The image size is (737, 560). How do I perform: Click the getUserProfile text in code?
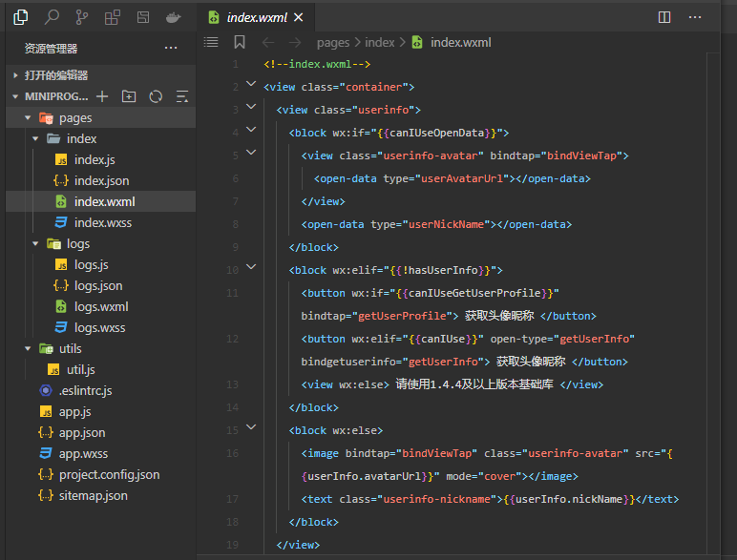[x=402, y=316]
